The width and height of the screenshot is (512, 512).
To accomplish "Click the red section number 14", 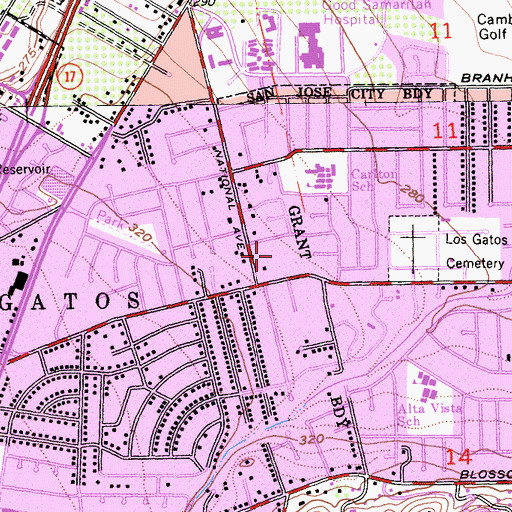I will (459, 457).
